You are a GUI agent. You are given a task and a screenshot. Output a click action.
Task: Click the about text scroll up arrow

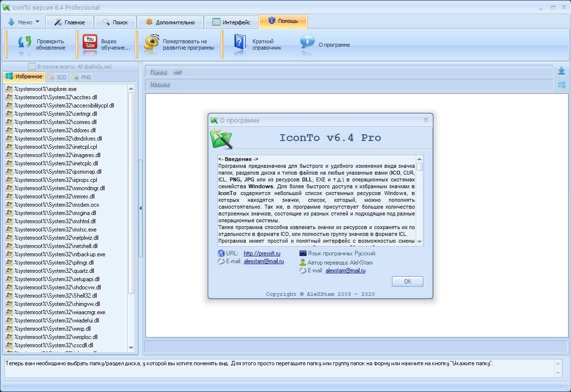click(420, 159)
